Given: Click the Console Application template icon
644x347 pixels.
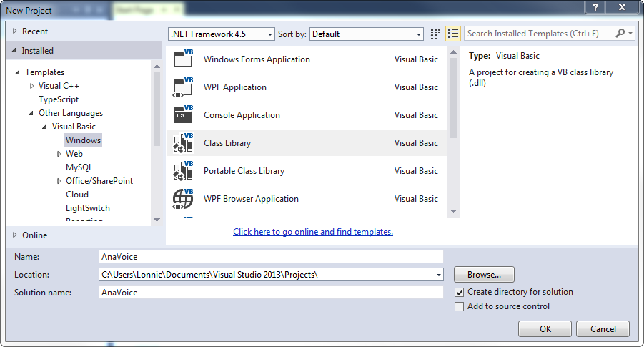Looking at the screenshot, I should click(x=183, y=115).
